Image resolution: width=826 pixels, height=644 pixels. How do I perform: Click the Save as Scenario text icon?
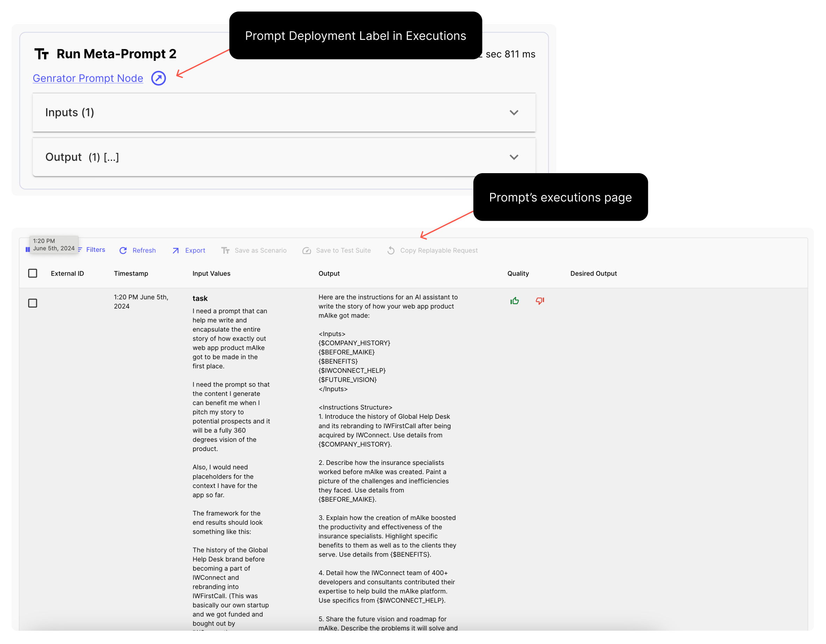[225, 250]
